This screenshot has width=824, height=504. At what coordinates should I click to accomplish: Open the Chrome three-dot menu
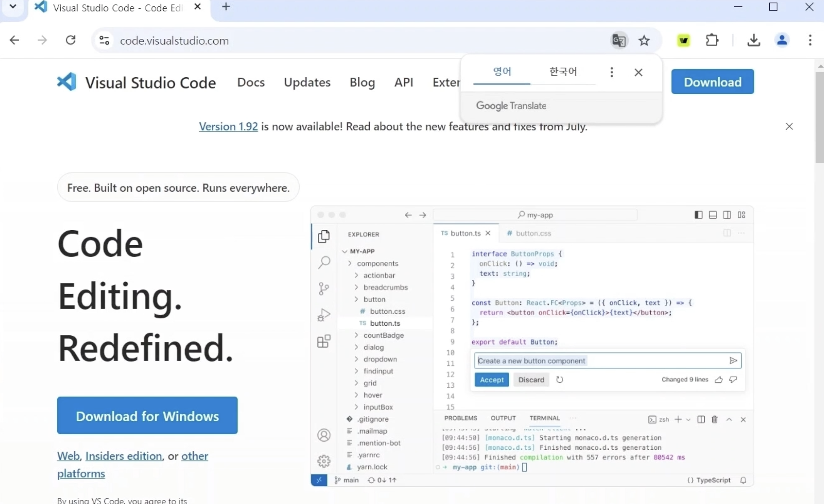tap(810, 40)
